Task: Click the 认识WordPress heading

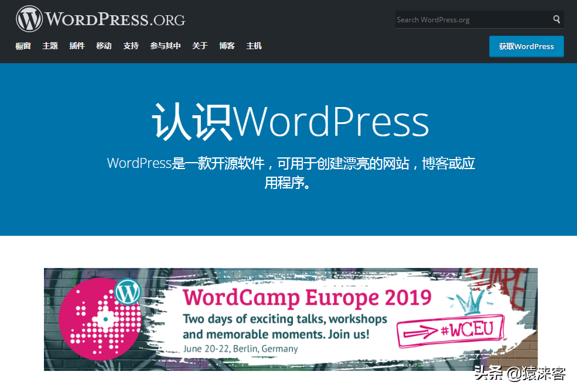Action: (x=291, y=122)
